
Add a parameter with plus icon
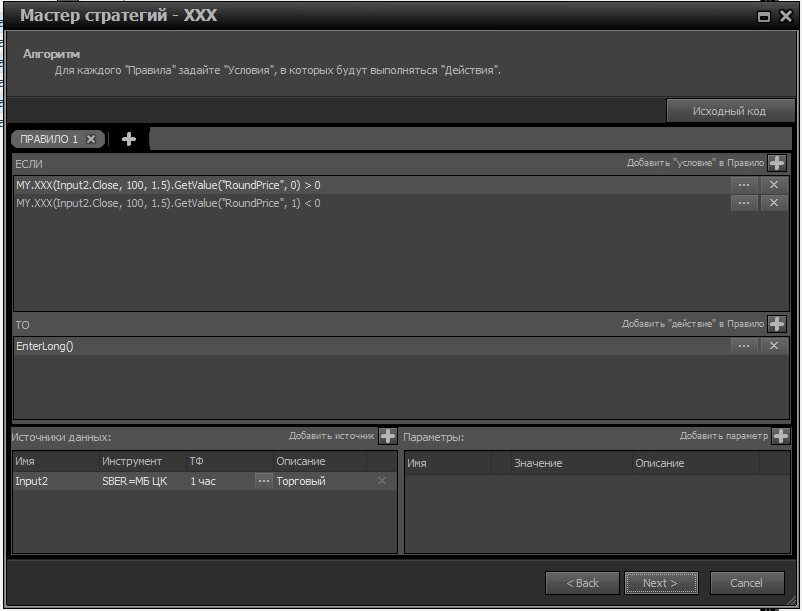point(780,436)
